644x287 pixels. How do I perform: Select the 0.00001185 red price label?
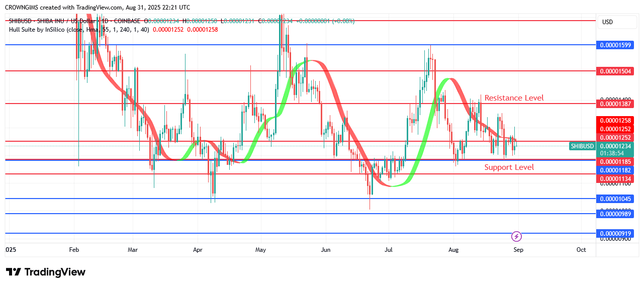615,161
